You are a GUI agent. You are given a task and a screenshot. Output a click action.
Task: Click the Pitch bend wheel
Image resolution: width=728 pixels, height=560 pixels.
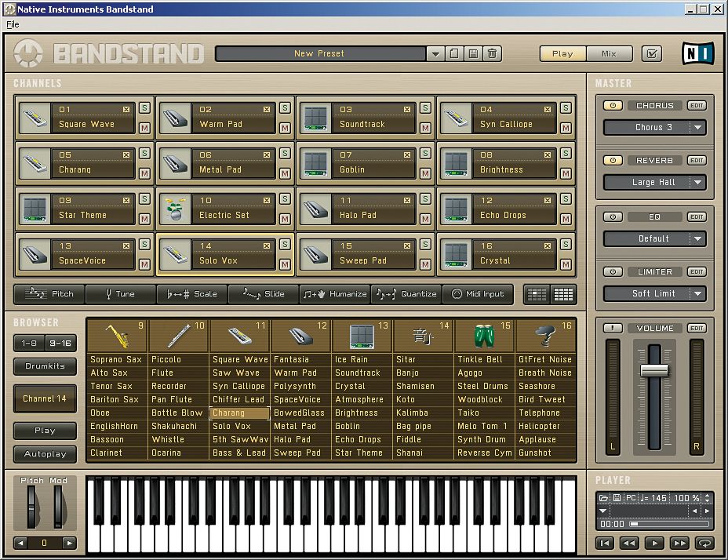[x=31, y=507]
